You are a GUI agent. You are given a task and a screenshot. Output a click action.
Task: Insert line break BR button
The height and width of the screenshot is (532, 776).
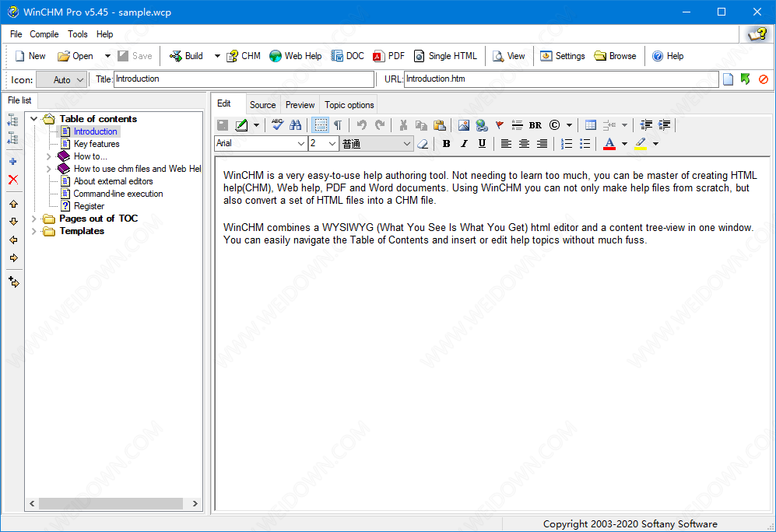[x=535, y=125]
